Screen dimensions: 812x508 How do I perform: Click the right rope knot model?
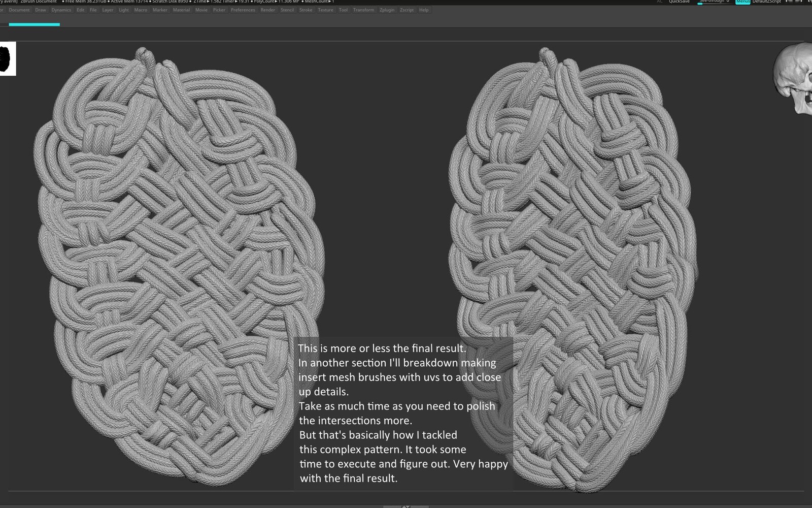pyautogui.click(x=573, y=269)
